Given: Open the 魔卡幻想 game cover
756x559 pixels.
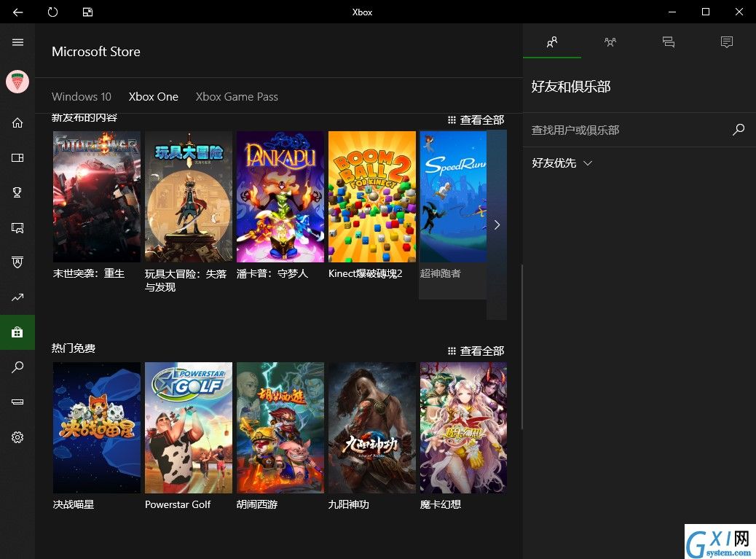Looking at the screenshot, I should [x=463, y=428].
